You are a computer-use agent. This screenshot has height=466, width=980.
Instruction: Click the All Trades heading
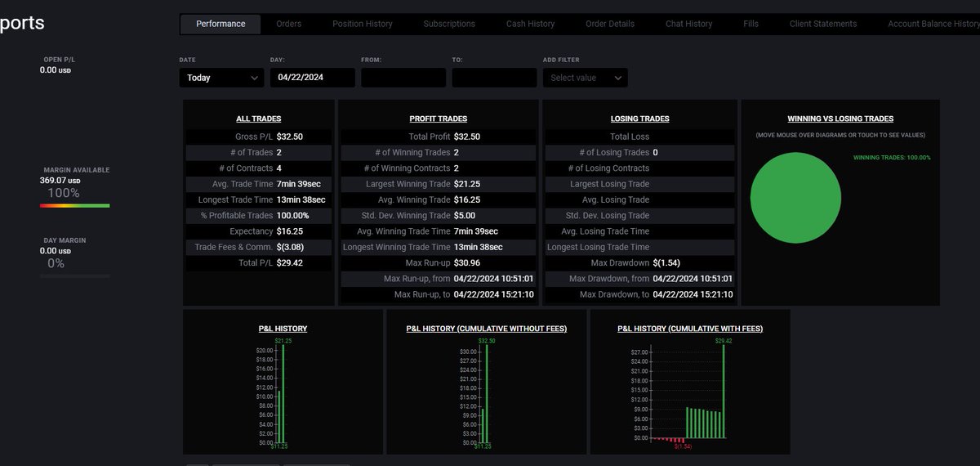[x=258, y=119]
